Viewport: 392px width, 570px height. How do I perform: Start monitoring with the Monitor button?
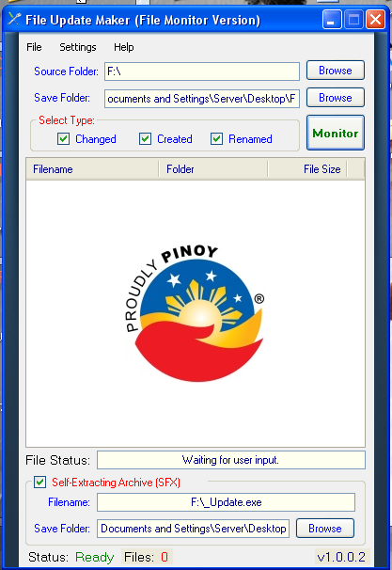click(x=336, y=133)
